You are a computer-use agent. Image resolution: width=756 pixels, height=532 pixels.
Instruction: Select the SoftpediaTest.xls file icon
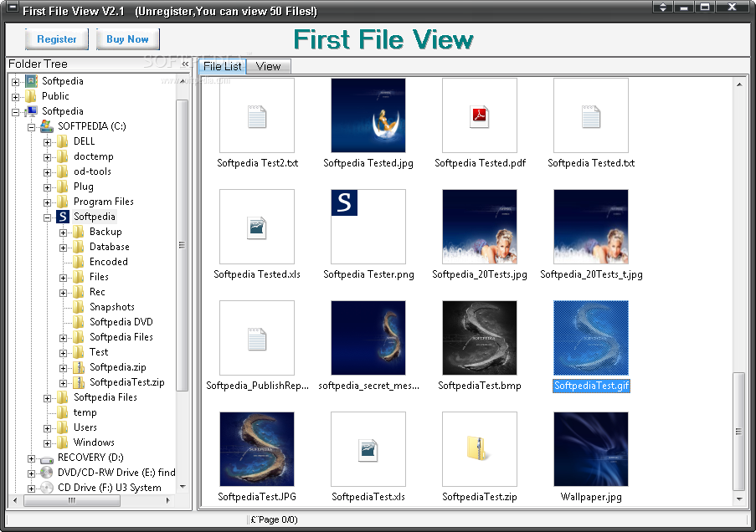368,449
